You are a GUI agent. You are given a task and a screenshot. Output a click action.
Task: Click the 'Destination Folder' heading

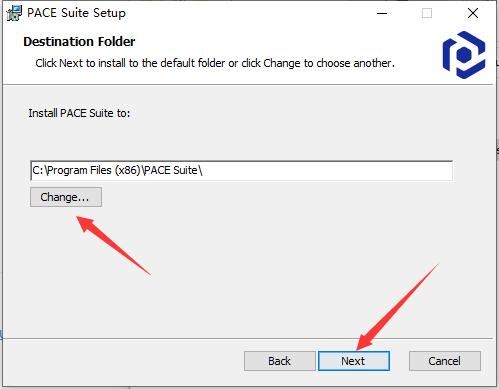point(79,42)
